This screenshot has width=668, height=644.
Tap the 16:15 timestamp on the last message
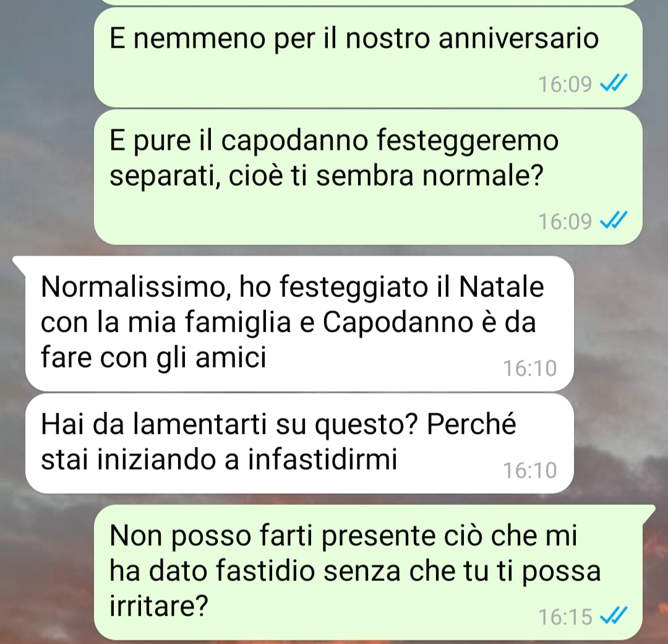pyautogui.click(x=565, y=616)
